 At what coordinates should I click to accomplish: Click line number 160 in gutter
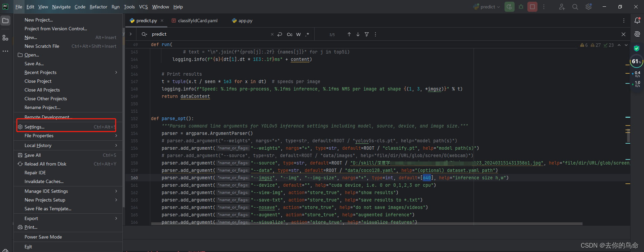pos(134,178)
